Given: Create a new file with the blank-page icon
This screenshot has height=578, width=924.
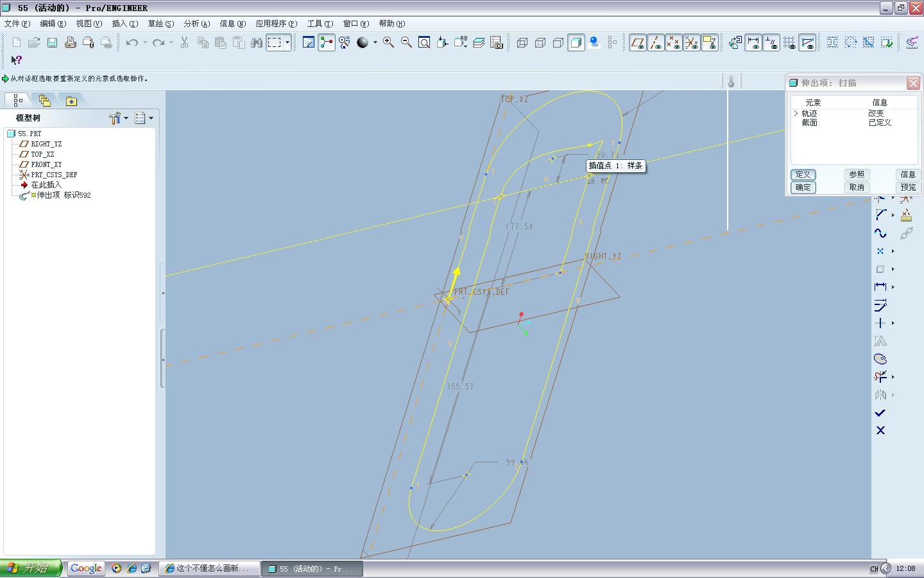Looking at the screenshot, I should coord(17,42).
